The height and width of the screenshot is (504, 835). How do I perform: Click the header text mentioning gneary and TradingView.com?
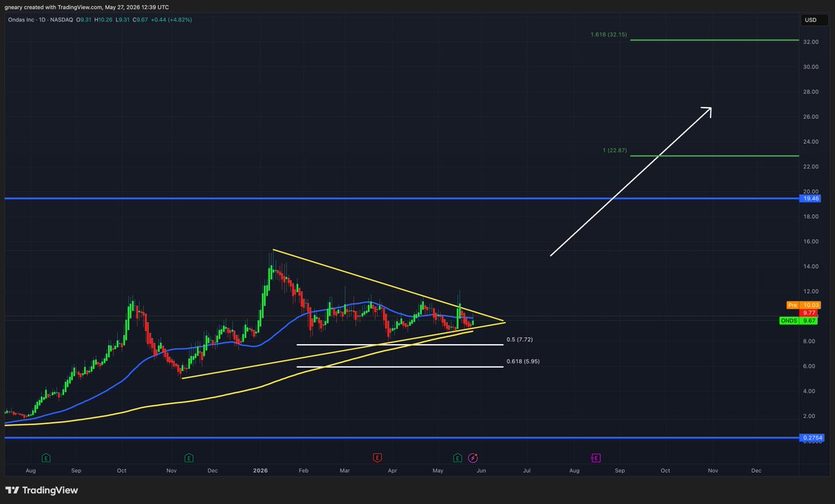87,6
